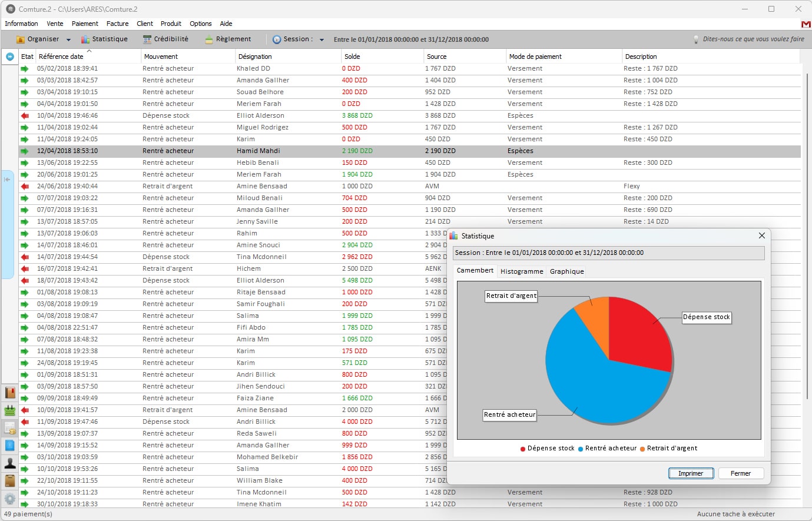
Task: Open the Session dropdown arrow
Action: 321,39
